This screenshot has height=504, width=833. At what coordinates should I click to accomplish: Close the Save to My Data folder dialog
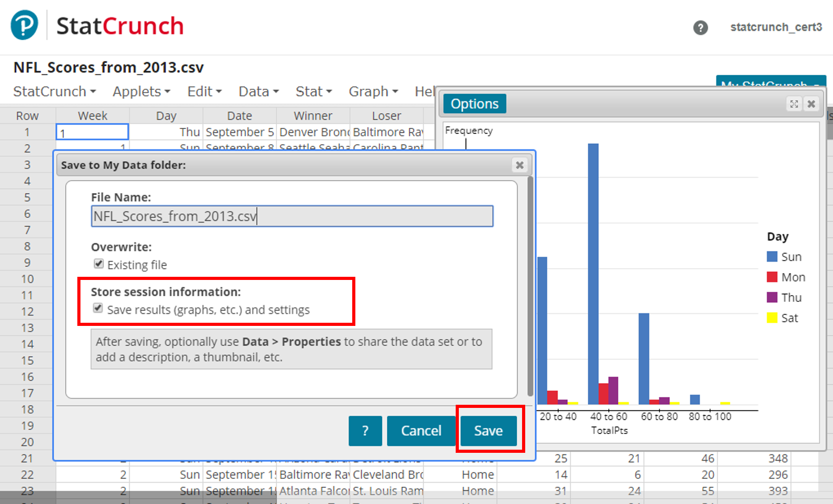pos(519,165)
